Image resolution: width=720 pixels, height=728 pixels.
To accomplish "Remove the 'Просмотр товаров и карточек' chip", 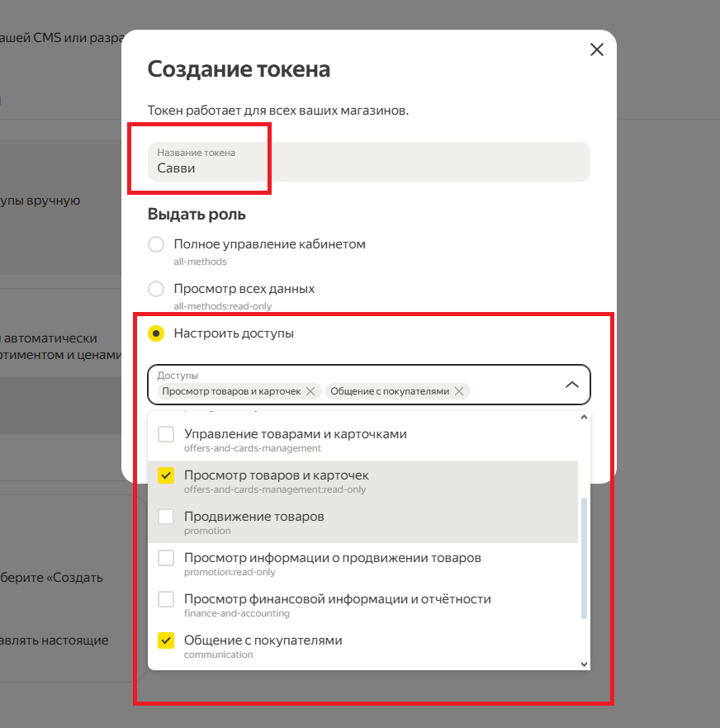I will click(x=310, y=391).
